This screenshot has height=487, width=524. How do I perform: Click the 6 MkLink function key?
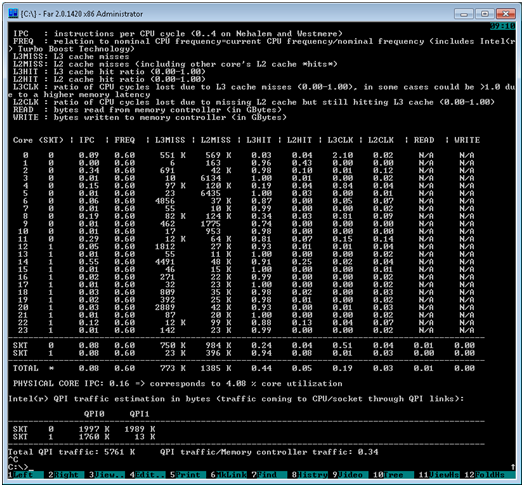[x=229, y=474]
